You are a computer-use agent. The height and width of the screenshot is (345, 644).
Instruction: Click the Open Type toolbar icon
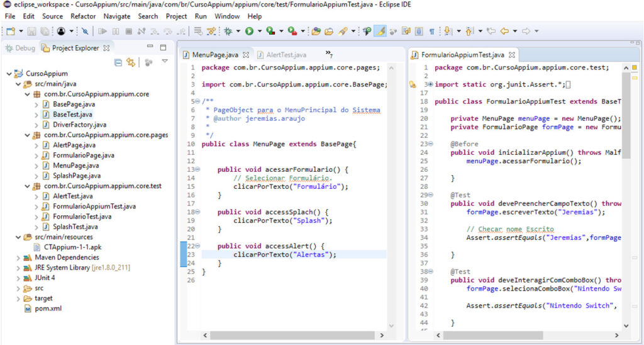coord(316,31)
